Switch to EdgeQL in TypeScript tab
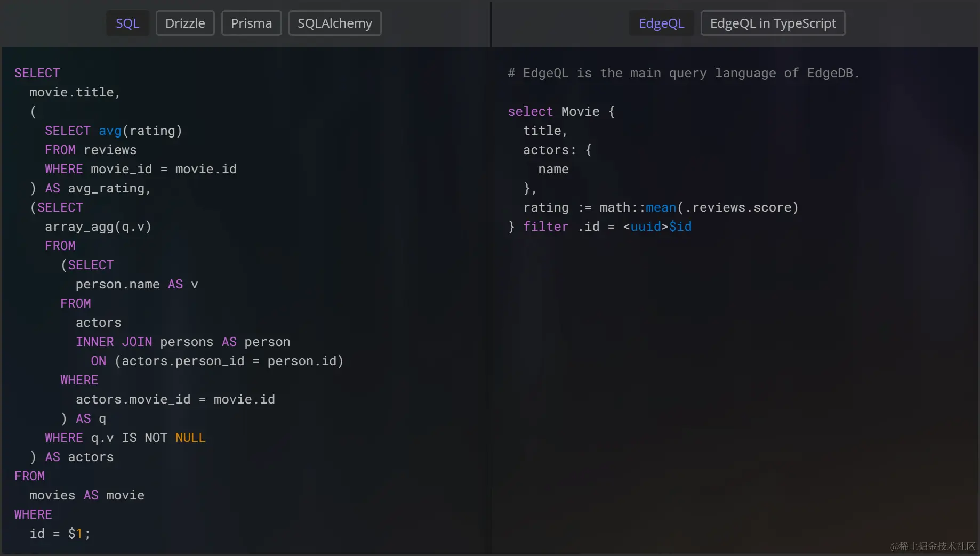Image resolution: width=980 pixels, height=556 pixels. click(x=773, y=23)
